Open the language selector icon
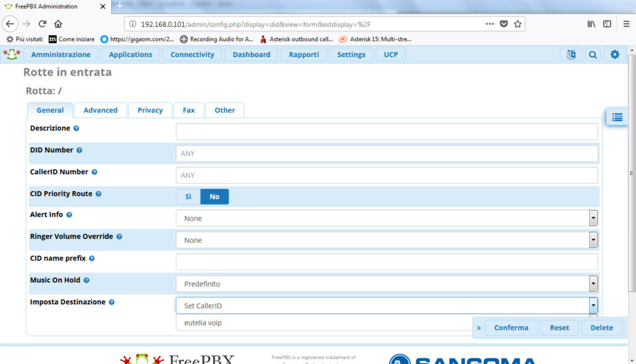Image resolution: width=636 pixels, height=364 pixels. pos(571,55)
